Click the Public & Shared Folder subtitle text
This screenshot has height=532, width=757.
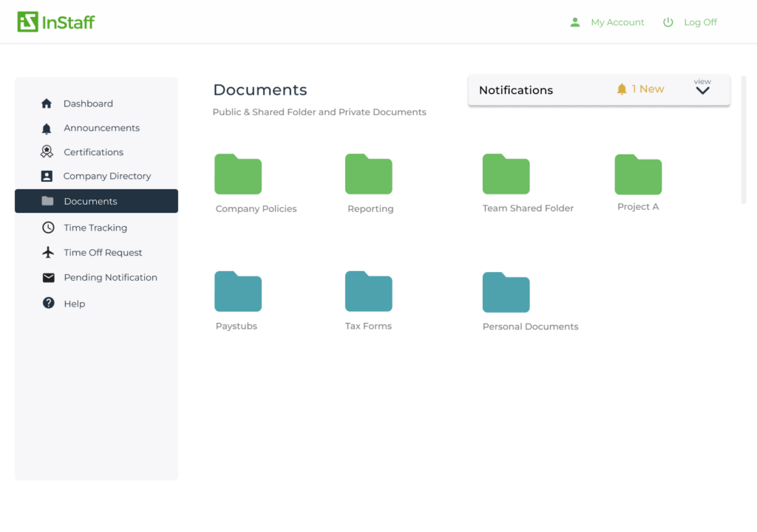click(x=319, y=112)
